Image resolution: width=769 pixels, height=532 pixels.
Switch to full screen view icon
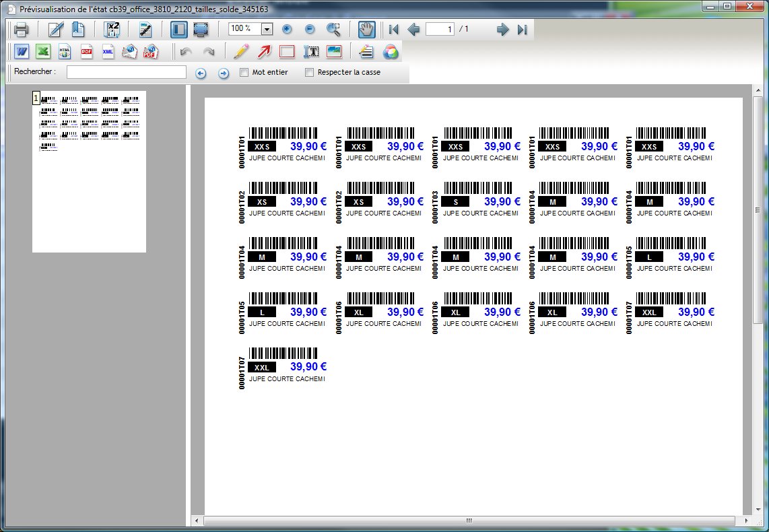[201, 30]
